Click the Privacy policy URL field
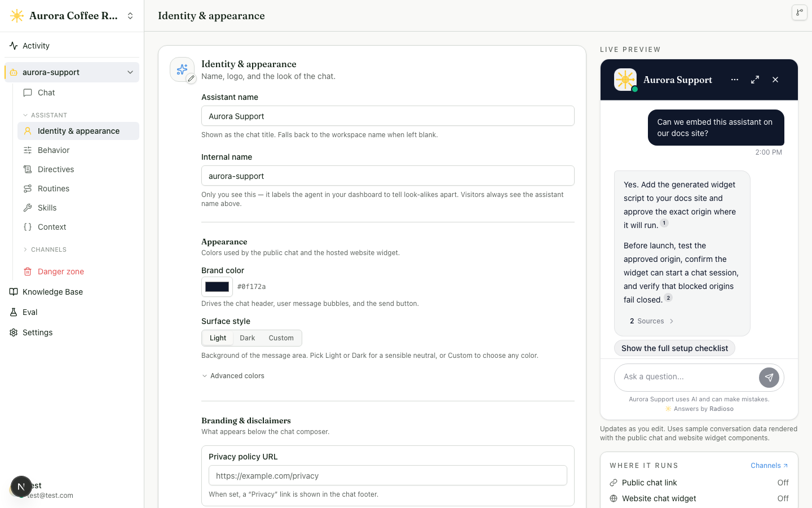This screenshot has width=812, height=508. [x=388, y=476]
